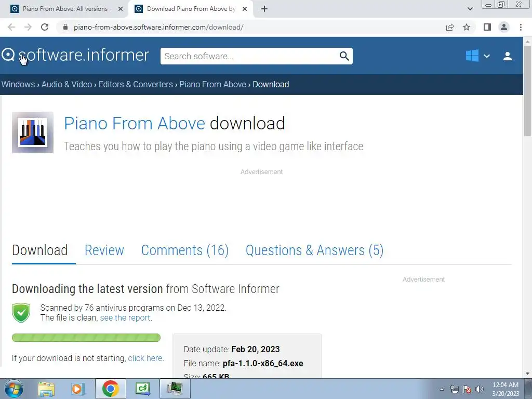Switch to the Review tab
532x399 pixels.
click(x=104, y=250)
